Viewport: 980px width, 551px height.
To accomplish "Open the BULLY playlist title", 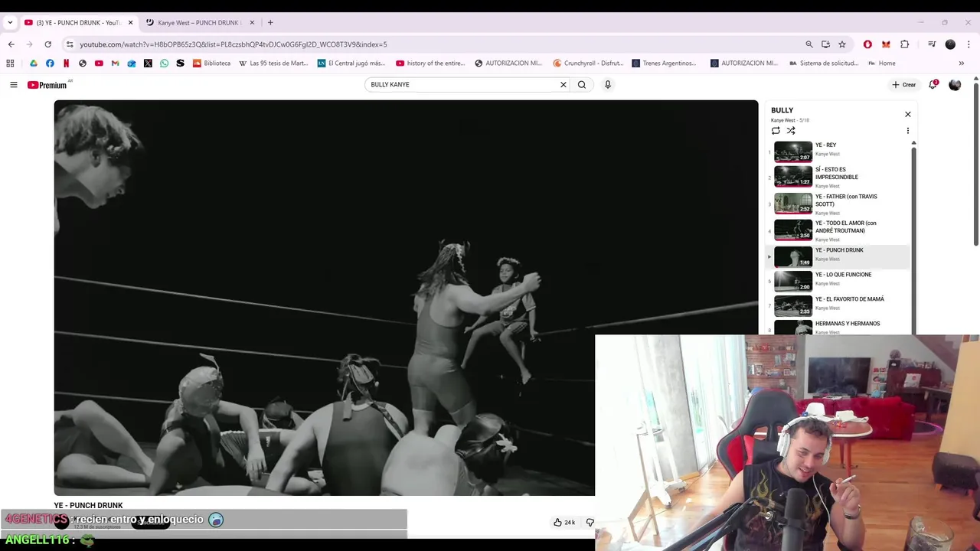I will tap(782, 111).
